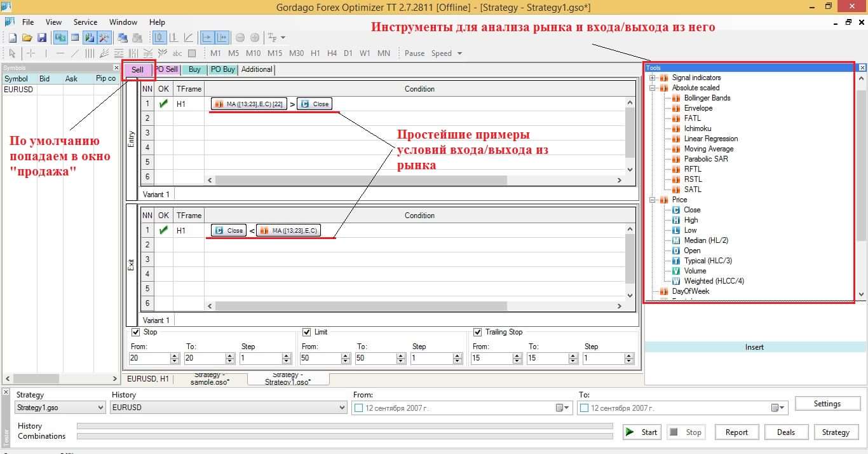Image resolution: width=868 pixels, height=454 pixels.
Task: Open the To date calendar dropdown
Action: 779,408
